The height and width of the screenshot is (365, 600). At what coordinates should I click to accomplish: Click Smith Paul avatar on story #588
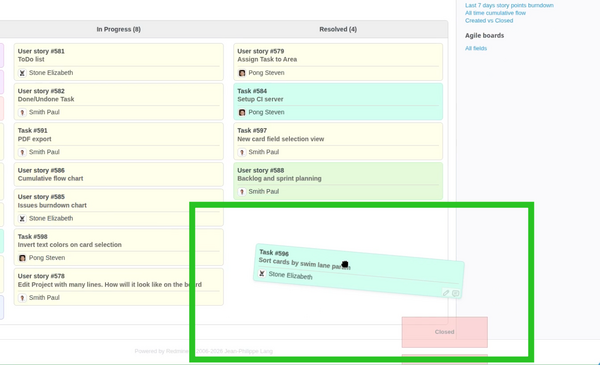pos(242,192)
